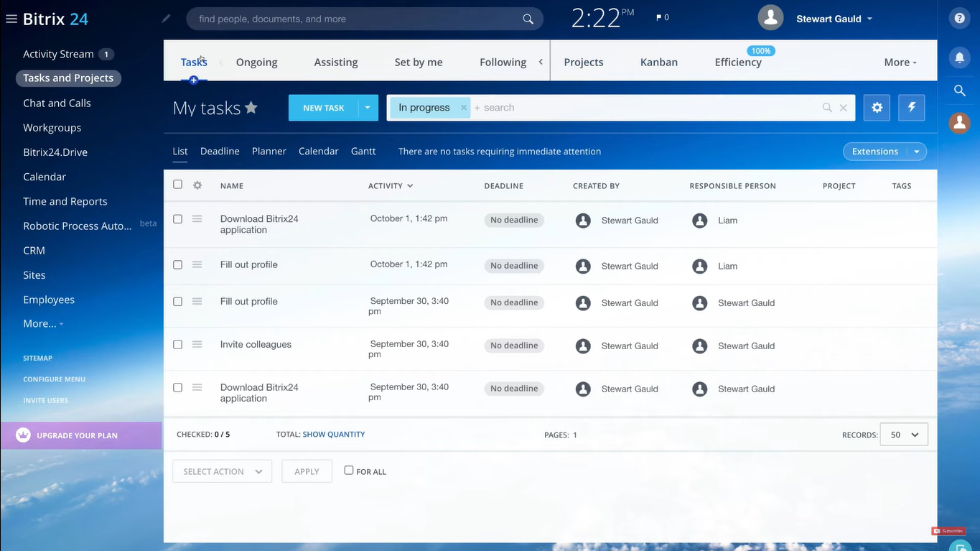Click the help question-mark icon at top right
The width and height of the screenshot is (980, 551).
click(x=959, y=18)
